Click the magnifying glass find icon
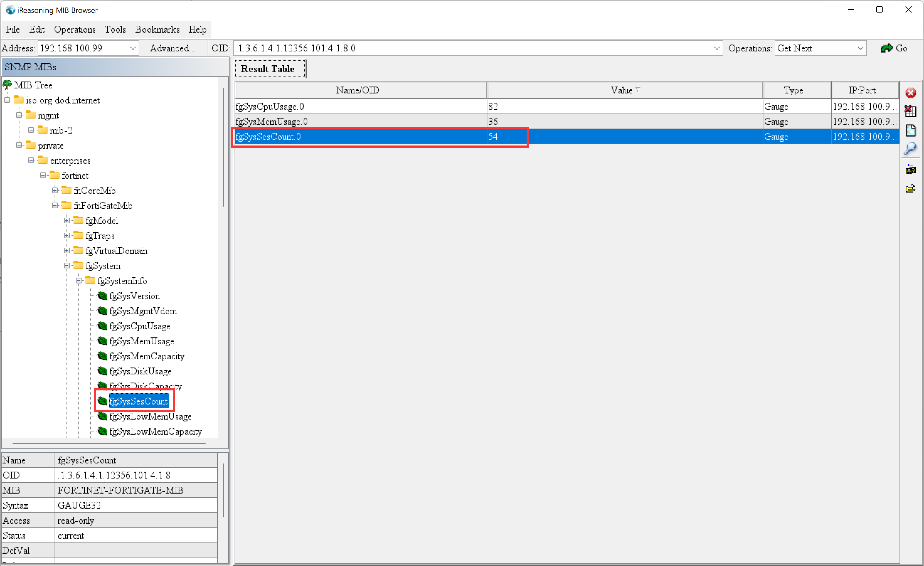The image size is (924, 566). pyautogui.click(x=910, y=149)
